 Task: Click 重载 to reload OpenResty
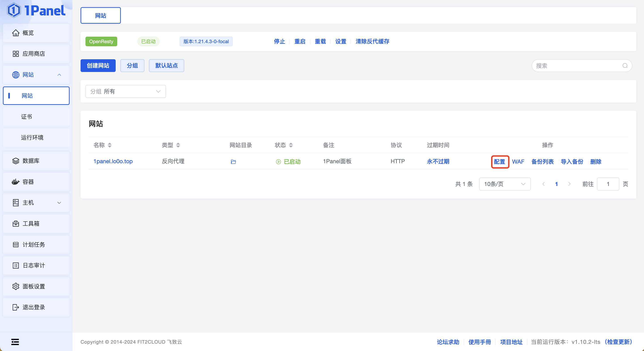[320, 41]
